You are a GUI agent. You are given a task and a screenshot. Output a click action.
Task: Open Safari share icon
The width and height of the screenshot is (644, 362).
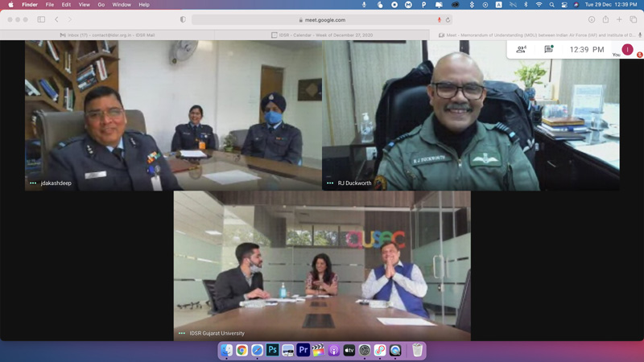(x=605, y=19)
